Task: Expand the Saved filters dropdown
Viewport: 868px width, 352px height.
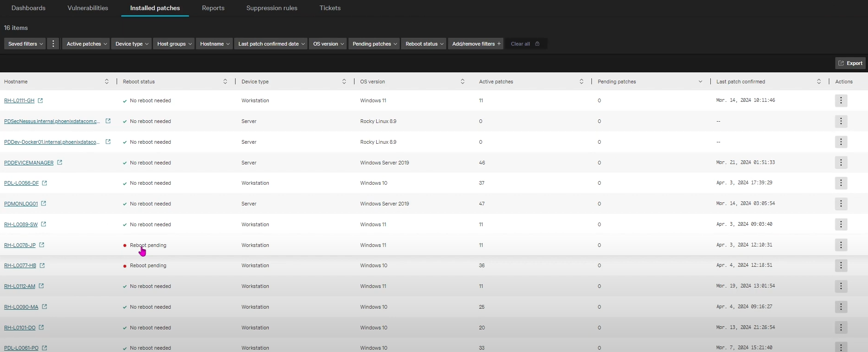Action: (x=25, y=44)
